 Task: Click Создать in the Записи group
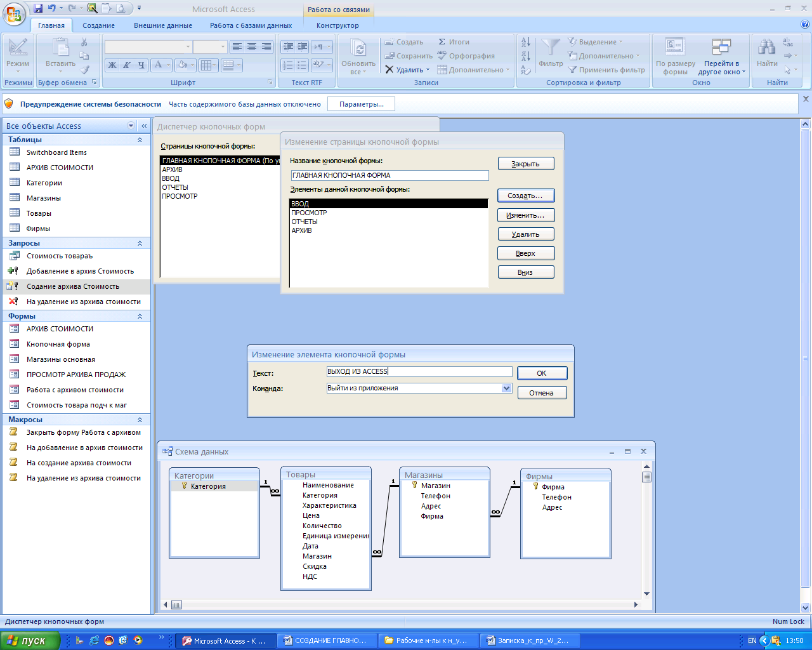click(404, 42)
